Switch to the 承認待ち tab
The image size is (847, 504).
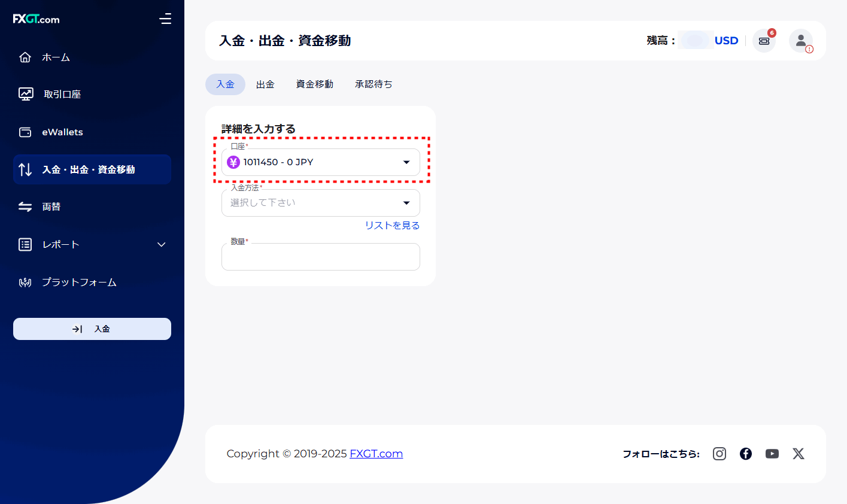click(374, 84)
